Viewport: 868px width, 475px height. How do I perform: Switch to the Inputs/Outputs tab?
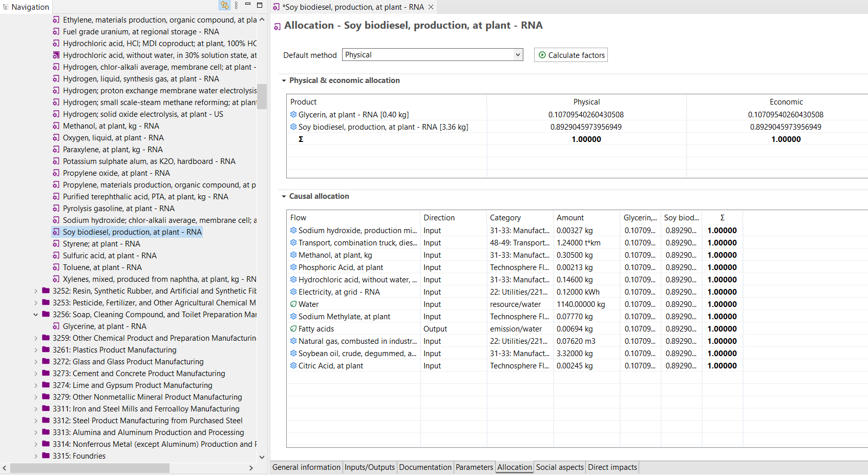click(369, 467)
